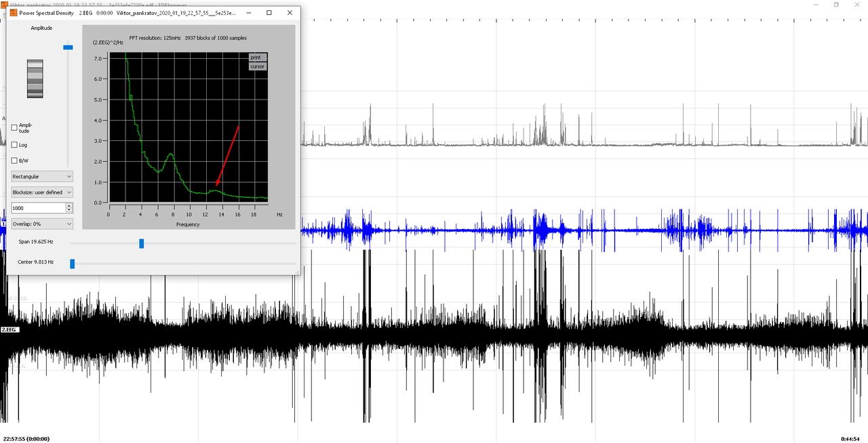Click the Amplitude vertical slider handle

tap(68, 47)
